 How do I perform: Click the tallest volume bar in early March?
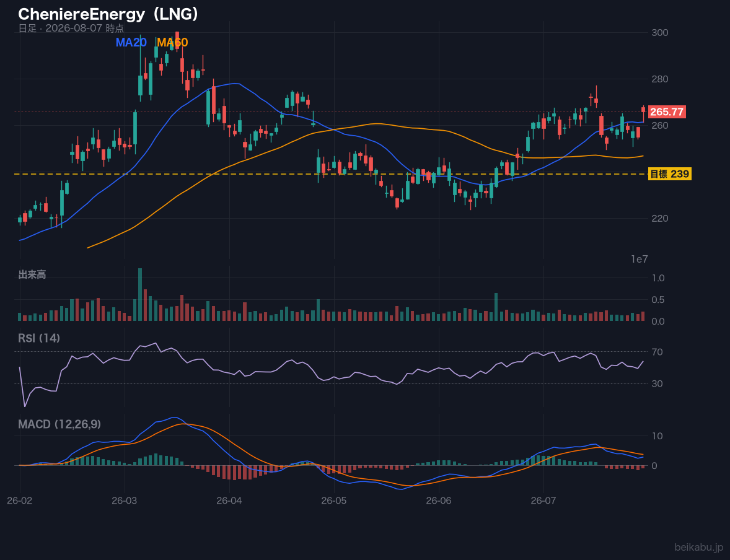140,295
